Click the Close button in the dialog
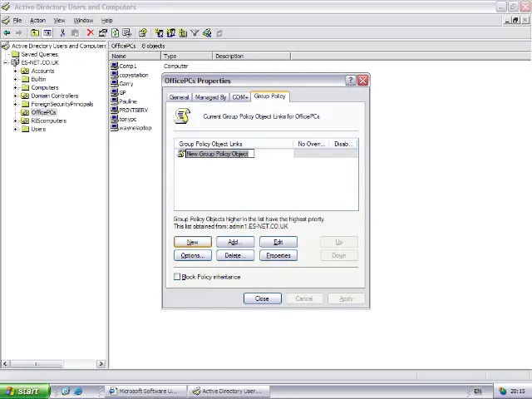Viewport: 532px width, 399px height. click(263, 298)
